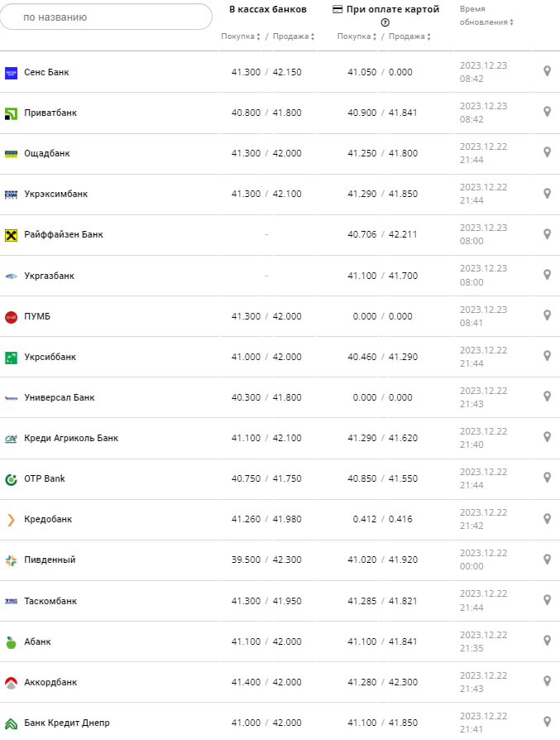
Task: Sort by cash desk Покупка rate
Action: (x=241, y=36)
